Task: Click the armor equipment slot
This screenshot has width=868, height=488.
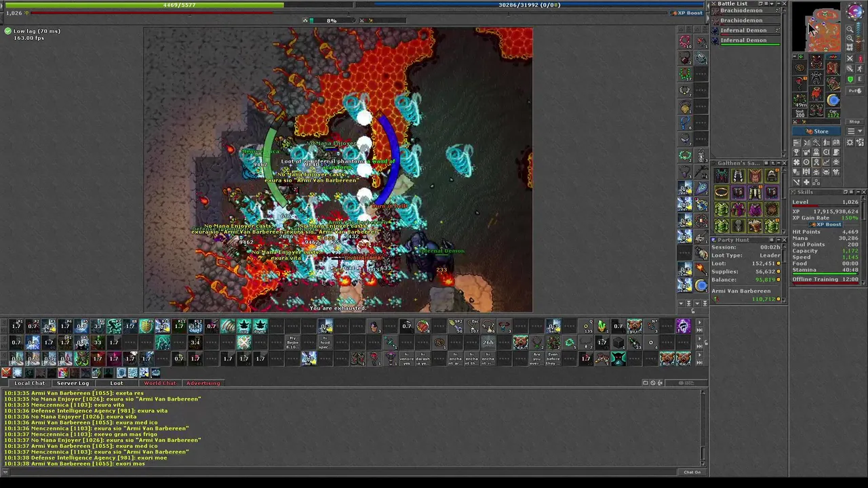Action: tap(816, 77)
